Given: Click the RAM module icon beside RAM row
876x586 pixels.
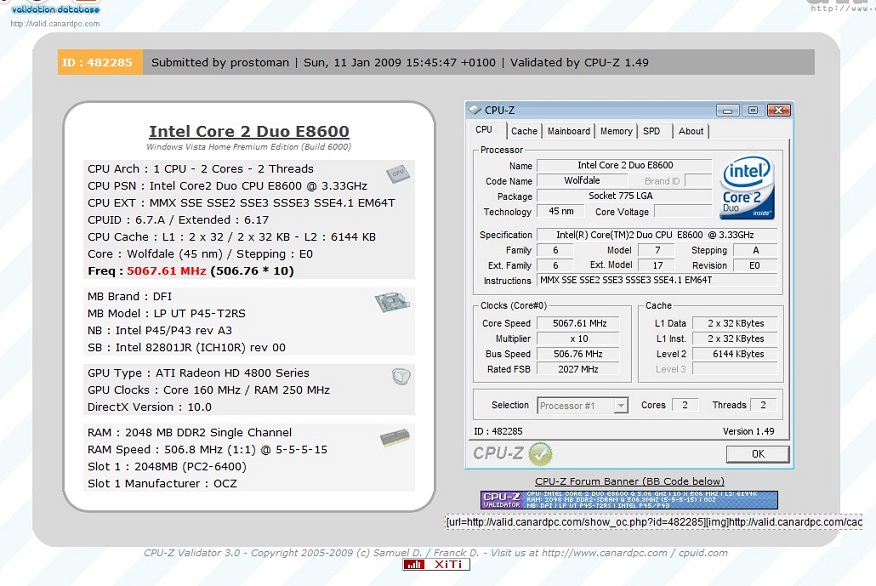Looking at the screenshot, I should coord(394,437).
